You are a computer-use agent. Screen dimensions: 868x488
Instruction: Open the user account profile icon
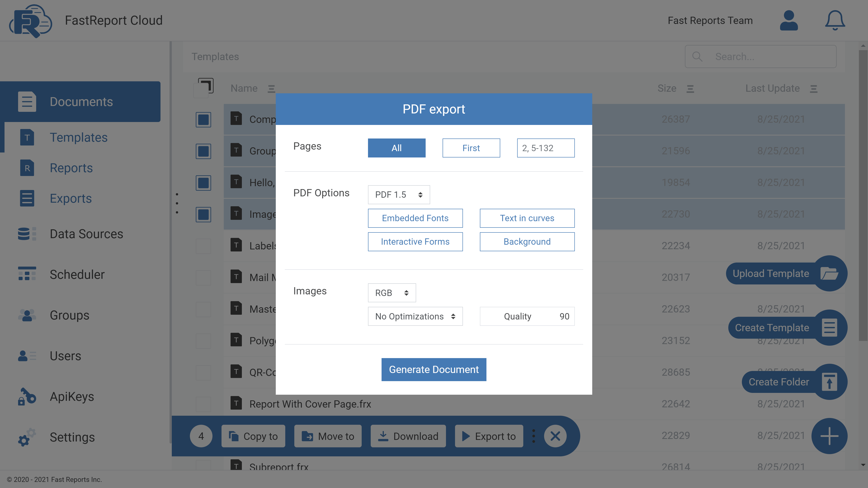789,20
